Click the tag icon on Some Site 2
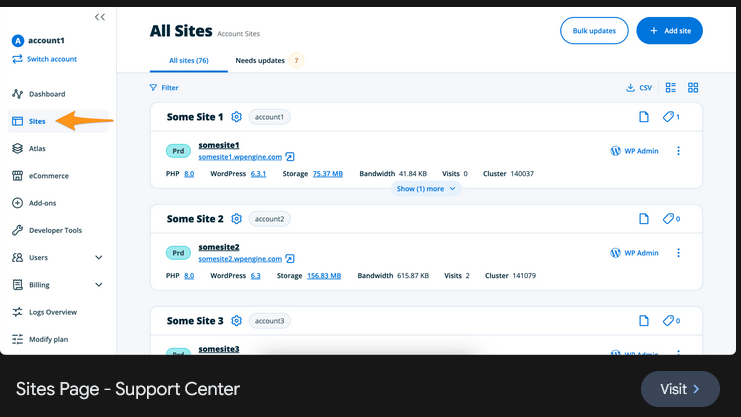Image resolution: width=741 pixels, height=417 pixels. (668, 219)
